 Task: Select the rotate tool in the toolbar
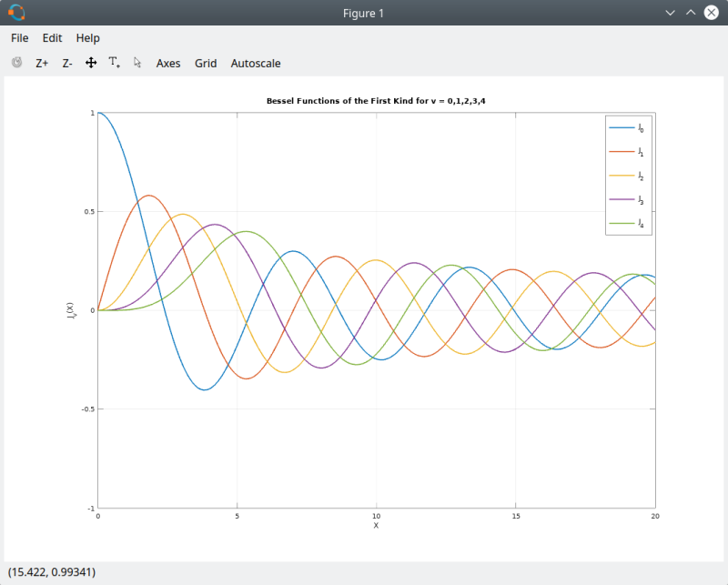[15, 63]
